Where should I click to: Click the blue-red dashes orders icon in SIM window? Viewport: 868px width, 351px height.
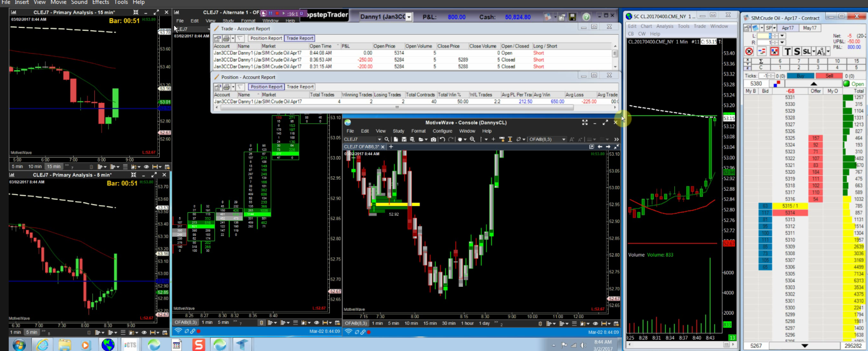[x=762, y=51]
